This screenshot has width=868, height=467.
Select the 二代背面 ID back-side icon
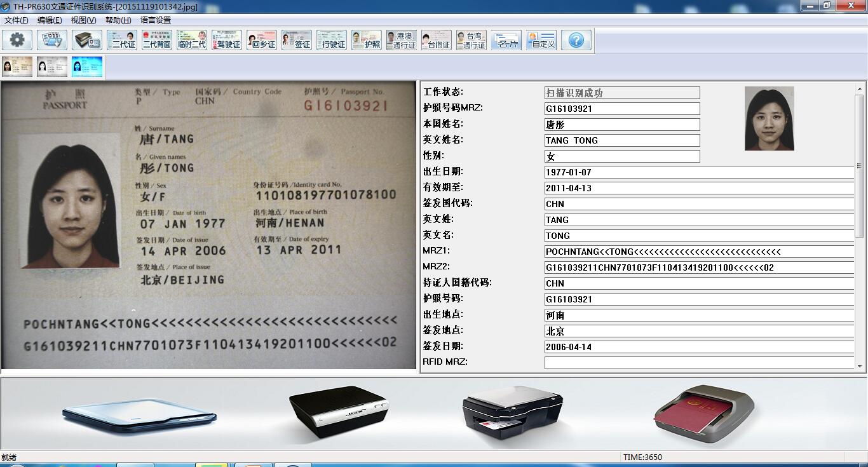point(156,39)
